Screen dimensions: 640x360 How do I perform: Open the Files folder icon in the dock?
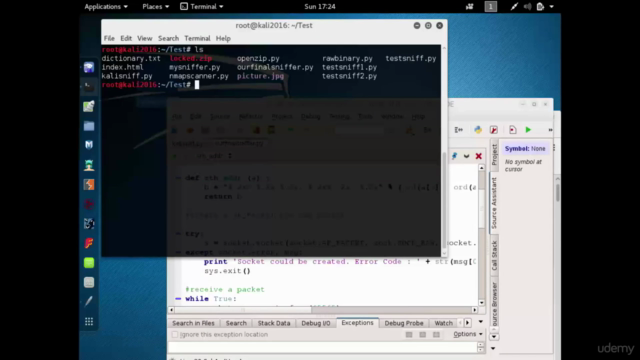pos(89,126)
